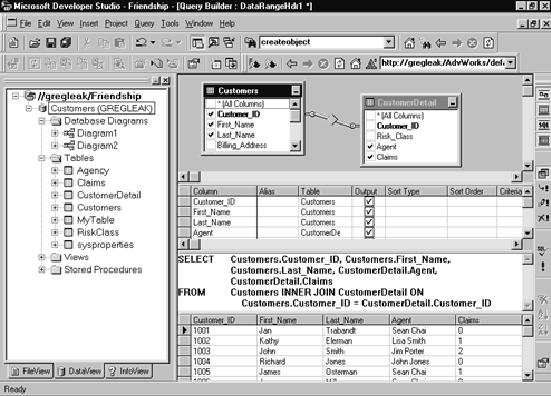Click the Back arrow in the web toolbar
The width and height of the screenshot is (551, 396).
(292, 64)
